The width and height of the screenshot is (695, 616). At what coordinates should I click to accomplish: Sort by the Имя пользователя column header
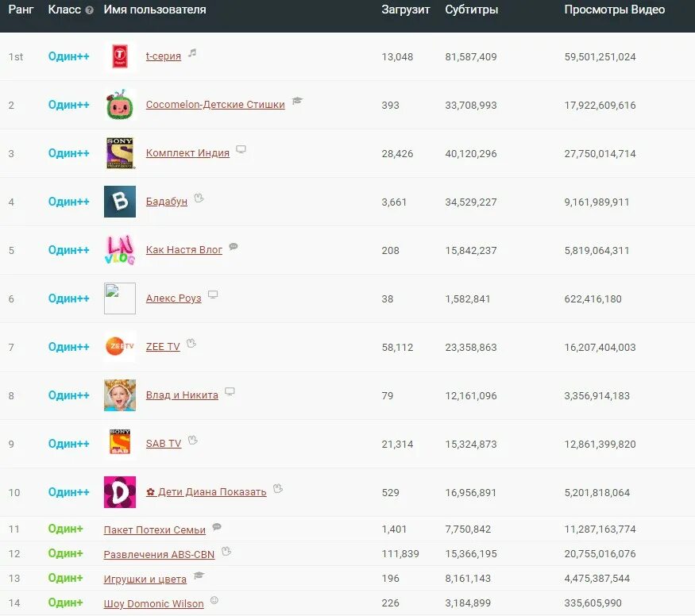pos(155,10)
